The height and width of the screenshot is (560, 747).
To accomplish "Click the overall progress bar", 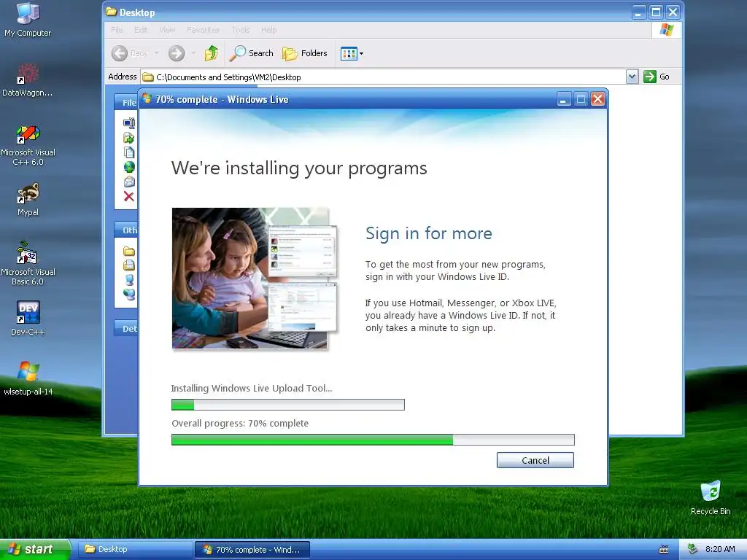I will pos(373,440).
